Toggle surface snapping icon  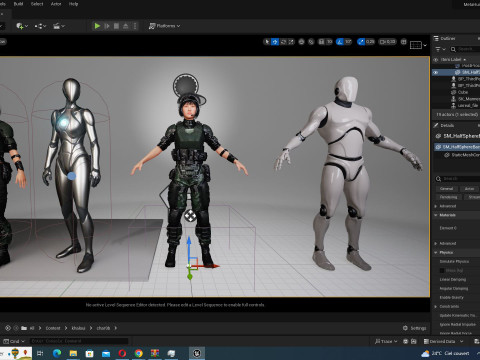pos(311,42)
